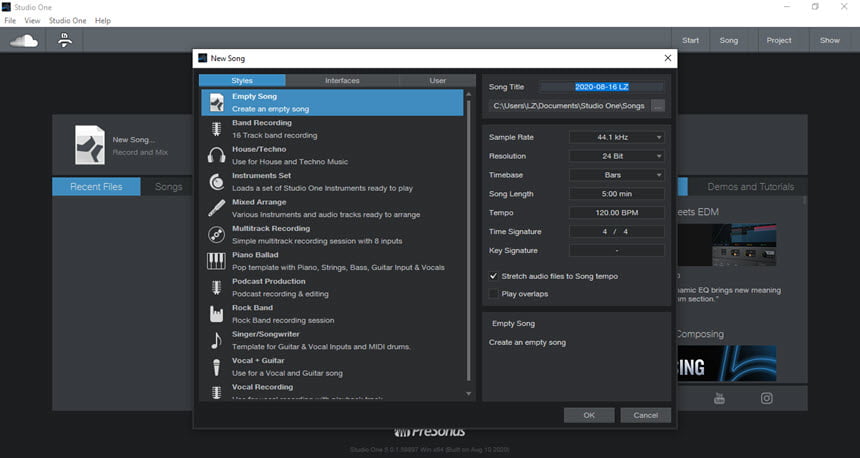Go to the Show page
This screenshot has height=458, width=860.
click(x=830, y=41)
